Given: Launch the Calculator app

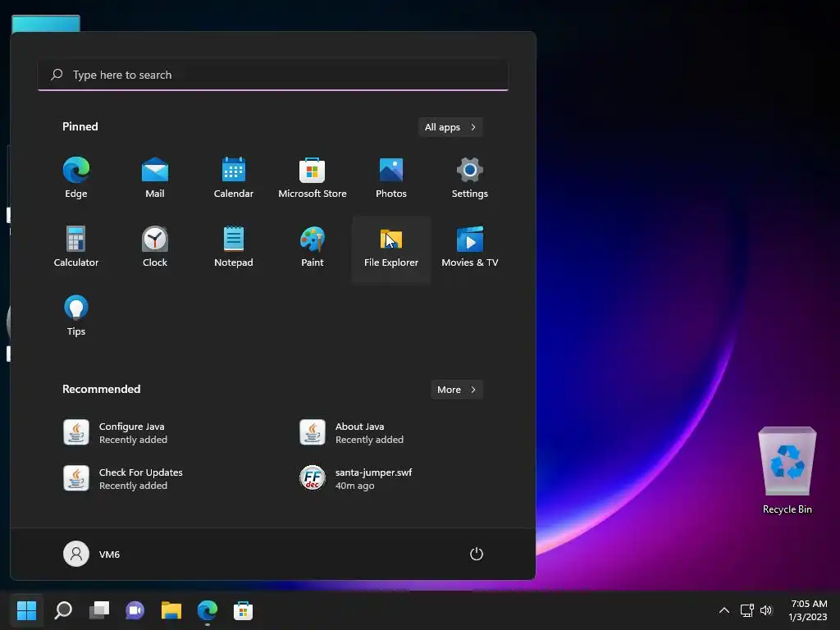Looking at the screenshot, I should 76,248.
